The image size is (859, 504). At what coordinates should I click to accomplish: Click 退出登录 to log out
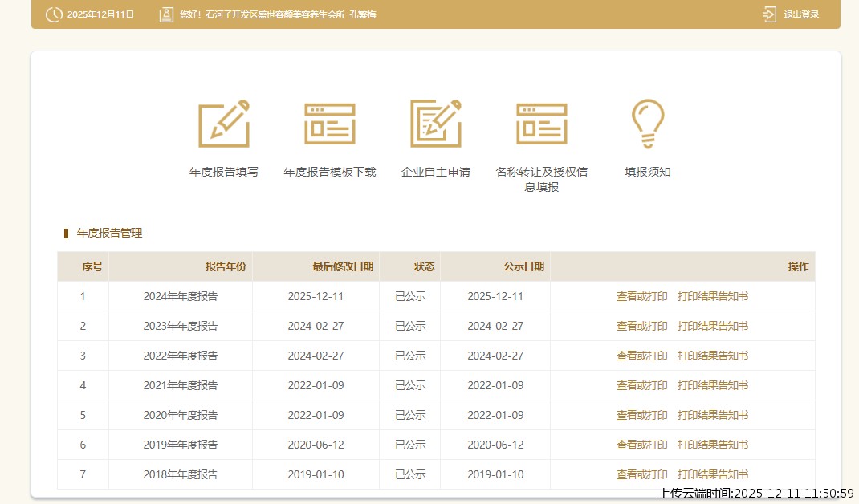tap(801, 14)
